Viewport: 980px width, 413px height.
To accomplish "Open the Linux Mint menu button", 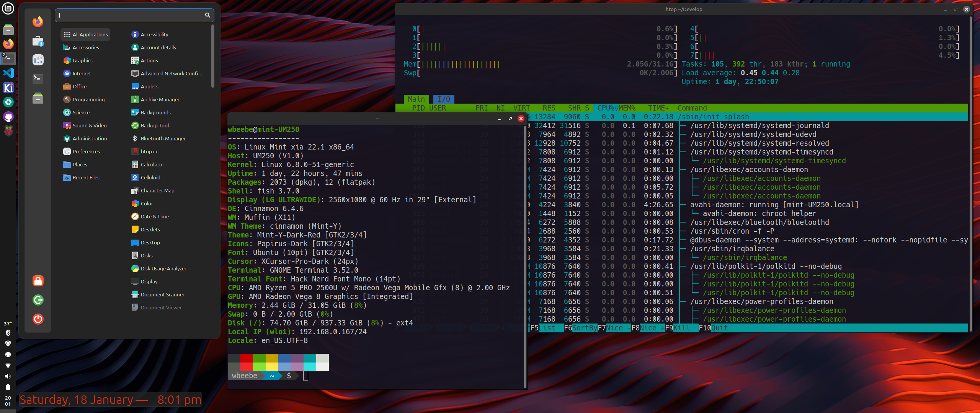I will click(8, 8).
